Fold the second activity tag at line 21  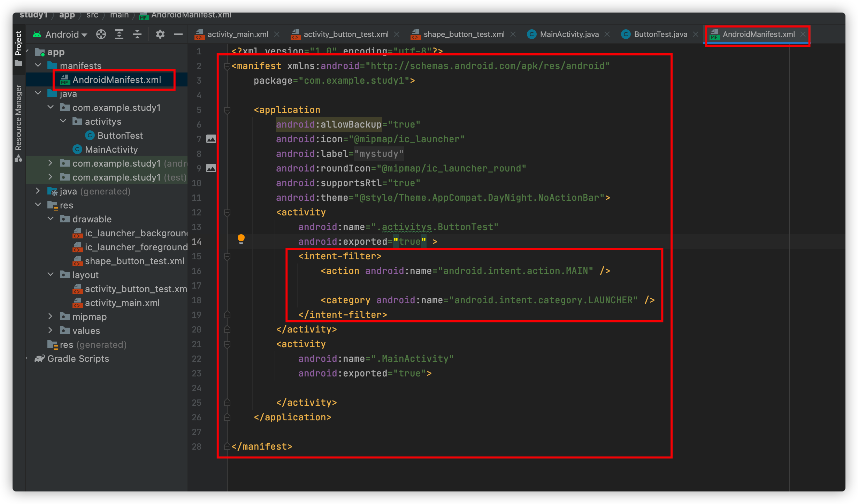pyautogui.click(x=227, y=344)
